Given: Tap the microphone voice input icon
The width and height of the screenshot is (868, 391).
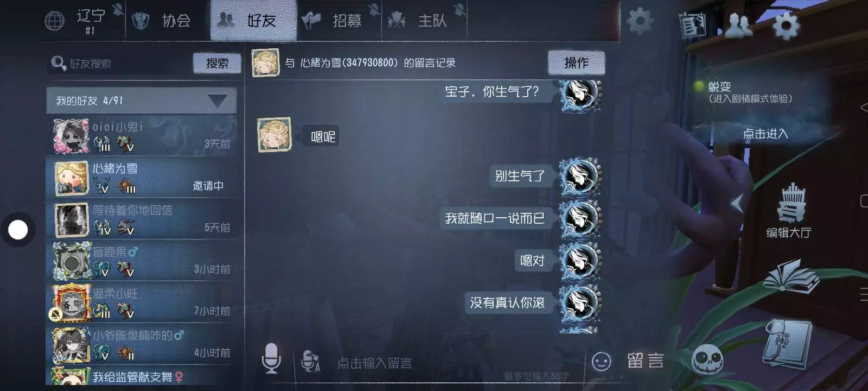Looking at the screenshot, I should coord(271,358).
